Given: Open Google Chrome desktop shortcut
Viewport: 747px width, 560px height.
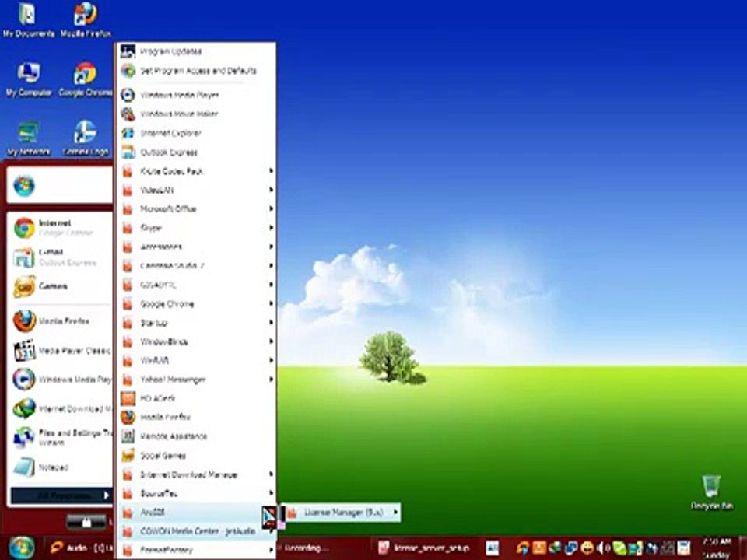Looking at the screenshot, I should click(x=86, y=79).
